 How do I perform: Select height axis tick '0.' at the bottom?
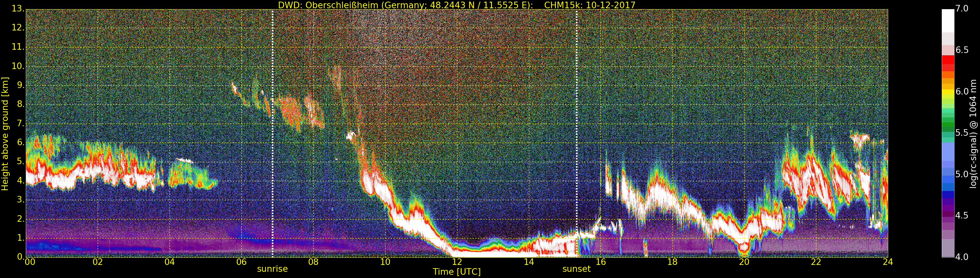click(20, 257)
